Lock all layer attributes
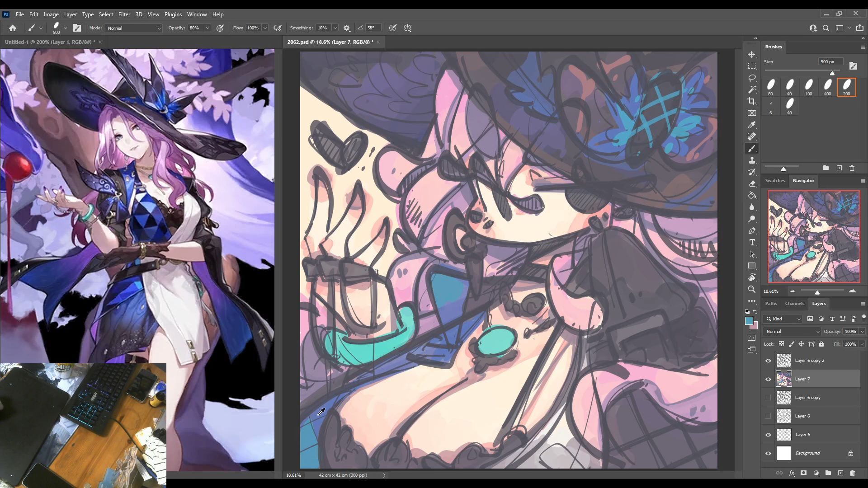The width and height of the screenshot is (868, 488). point(821,344)
